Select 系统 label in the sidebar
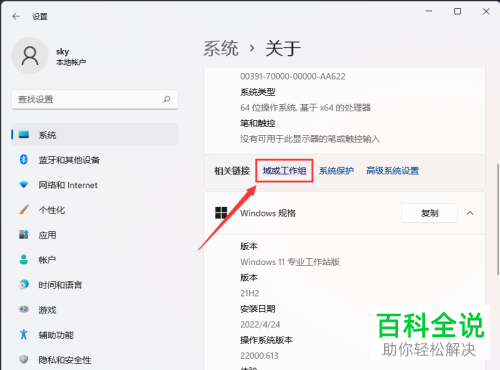Image resolution: width=500 pixels, height=370 pixels. (x=47, y=135)
